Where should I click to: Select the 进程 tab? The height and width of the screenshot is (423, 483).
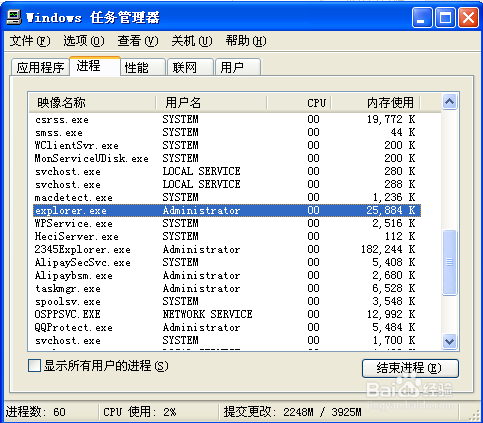click(95, 66)
